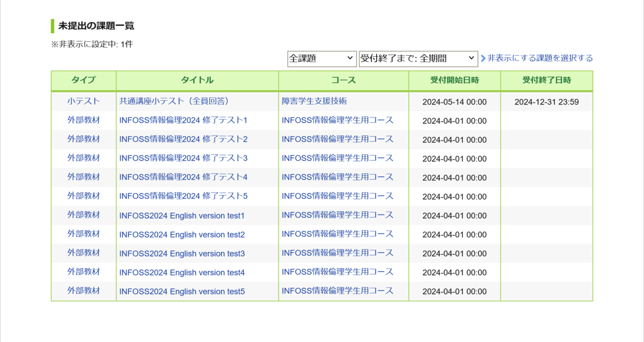Open INFOSS情報倫理2024 修了テスト3

click(x=184, y=158)
